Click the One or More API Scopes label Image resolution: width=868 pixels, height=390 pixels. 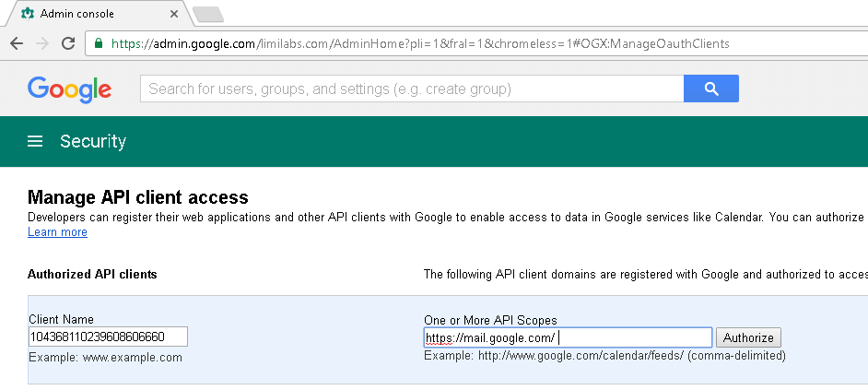tap(490, 320)
